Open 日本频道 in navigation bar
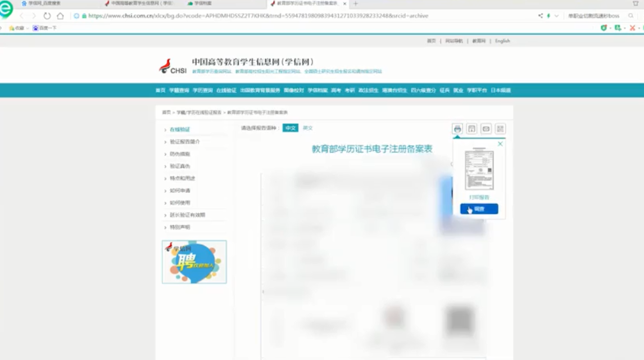Viewport: 644px width, 360px height. [x=501, y=91]
